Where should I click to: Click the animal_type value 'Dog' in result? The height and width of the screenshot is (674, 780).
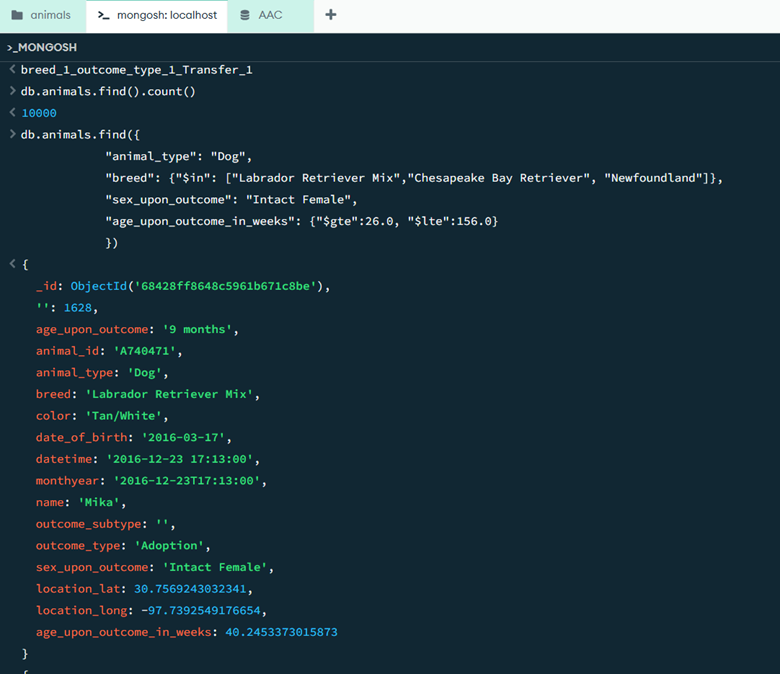145,373
